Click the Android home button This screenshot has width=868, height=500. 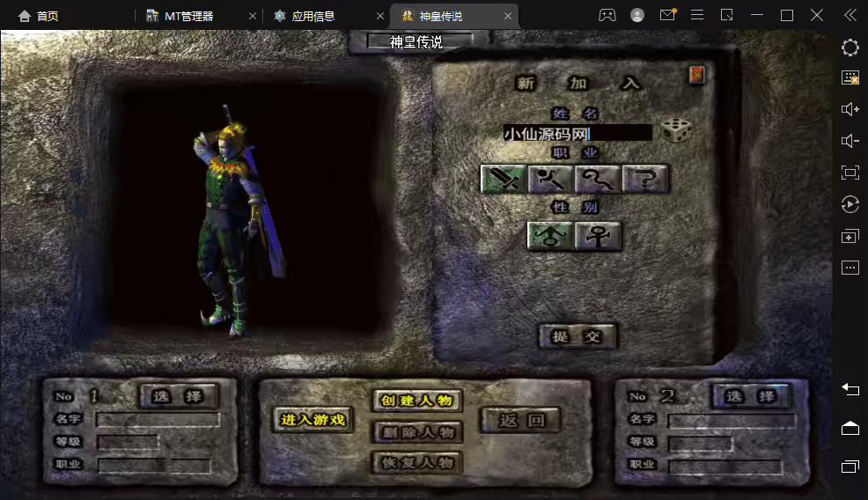(x=850, y=428)
